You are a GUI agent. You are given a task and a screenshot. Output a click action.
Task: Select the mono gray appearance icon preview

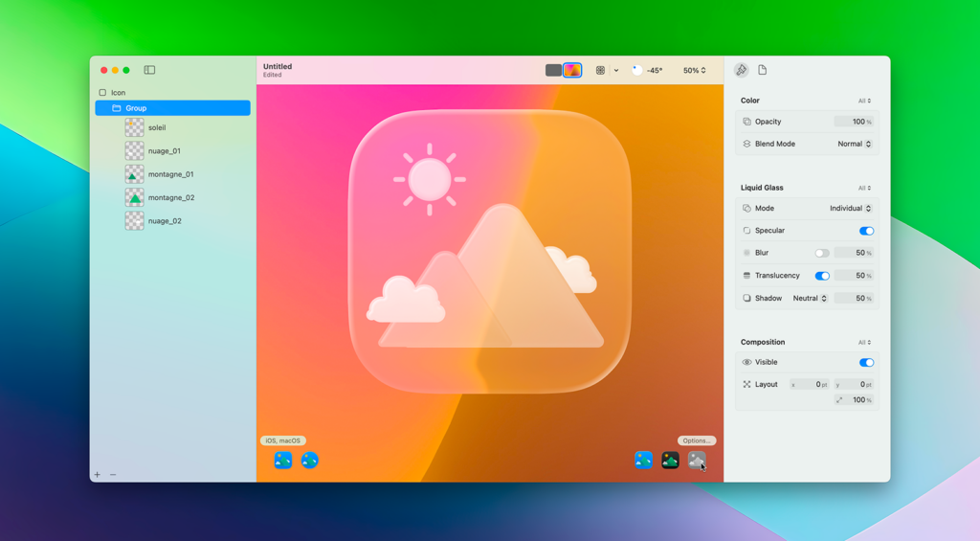(697, 461)
